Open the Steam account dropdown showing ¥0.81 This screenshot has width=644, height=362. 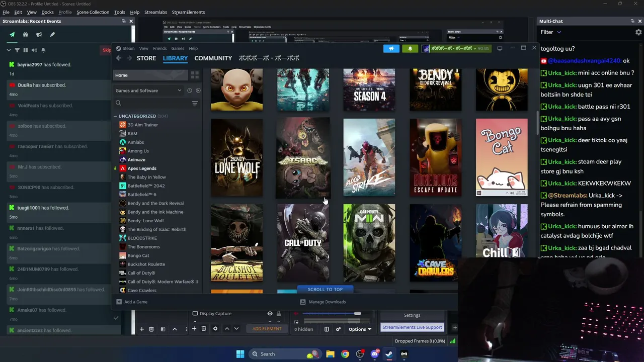click(455, 49)
